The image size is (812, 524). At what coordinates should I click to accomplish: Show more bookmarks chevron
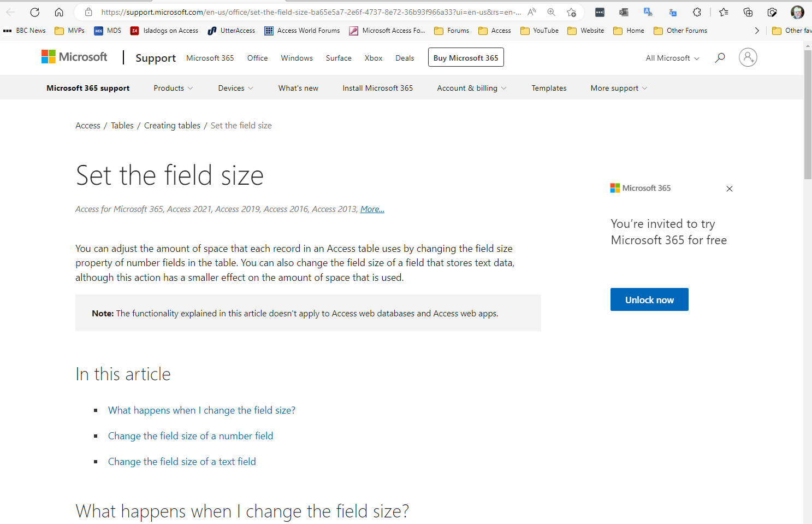[757, 31]
